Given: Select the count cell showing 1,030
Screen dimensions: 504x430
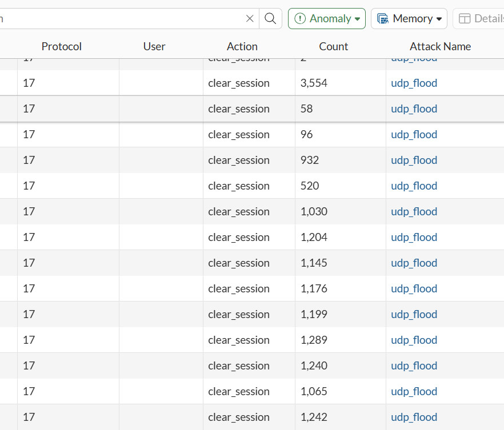Looking at the screenshot, I should (314, 212).
